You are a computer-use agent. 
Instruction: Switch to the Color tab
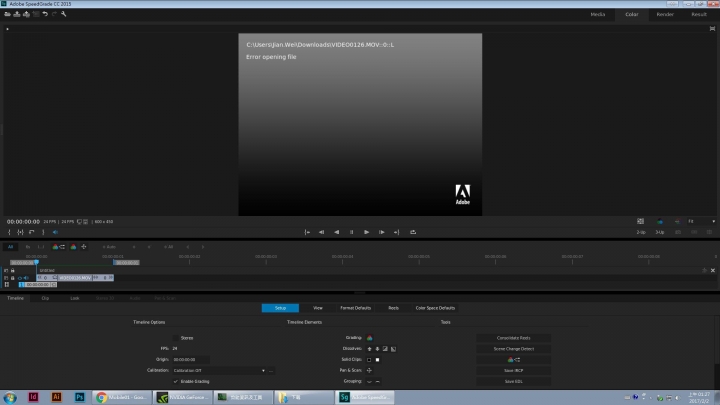631,14
